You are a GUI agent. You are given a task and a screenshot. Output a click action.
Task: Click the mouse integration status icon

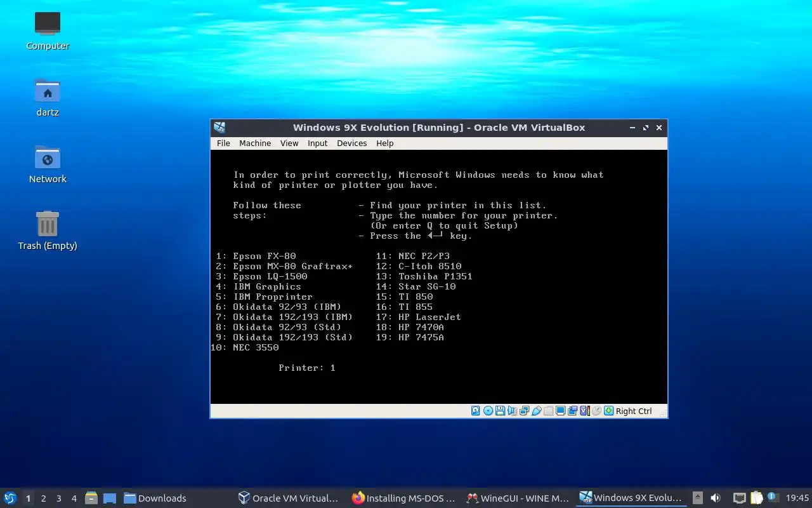pos(596,411)
